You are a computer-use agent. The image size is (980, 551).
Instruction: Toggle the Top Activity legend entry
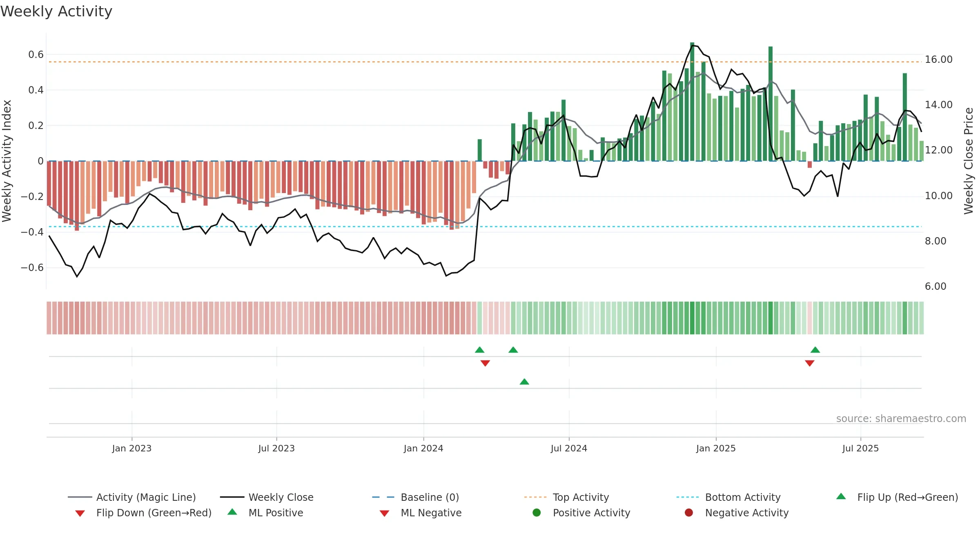pyautogui.click(x=566, y=497)
